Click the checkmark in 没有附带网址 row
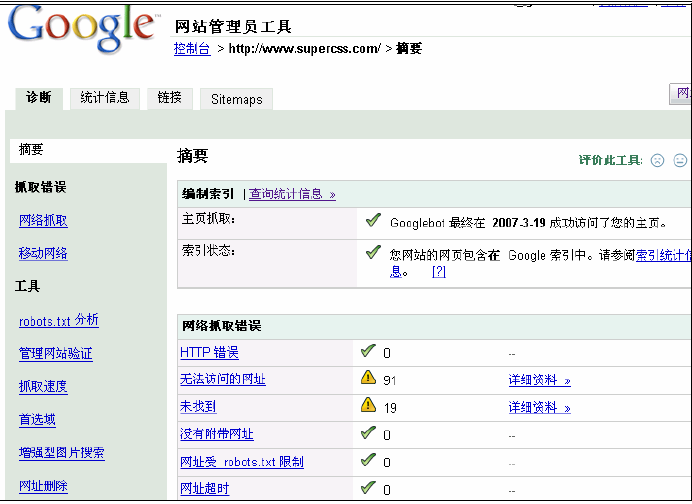692x504 pixels. 368,433
